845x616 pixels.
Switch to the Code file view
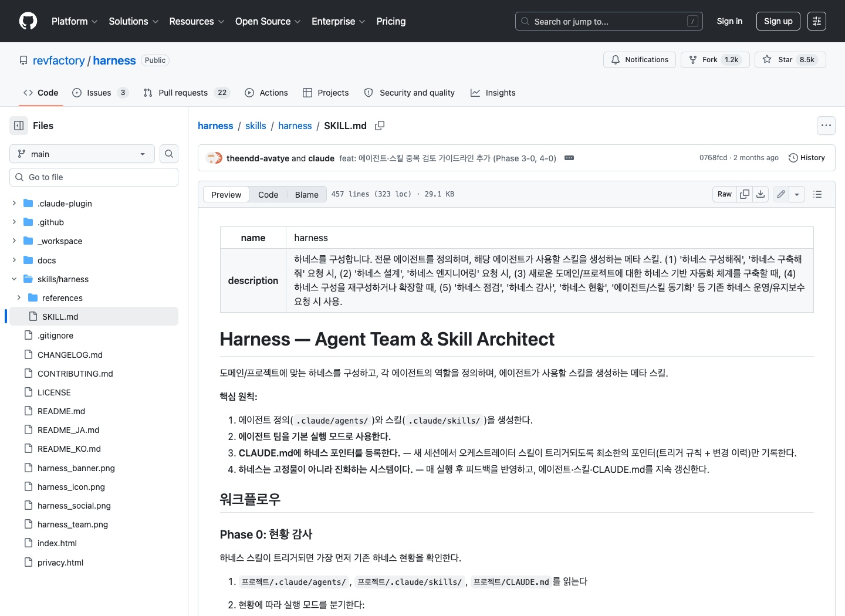pos(268,195)
